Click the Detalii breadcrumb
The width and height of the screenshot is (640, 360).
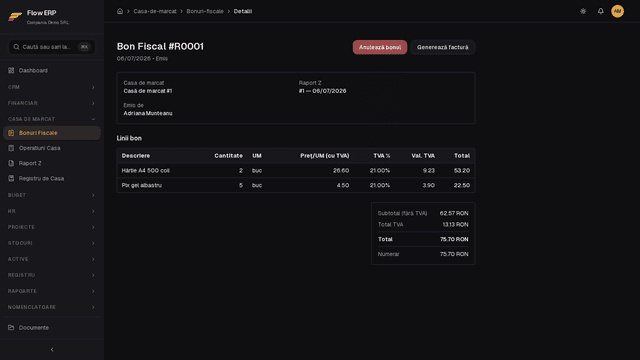[242, 11]
